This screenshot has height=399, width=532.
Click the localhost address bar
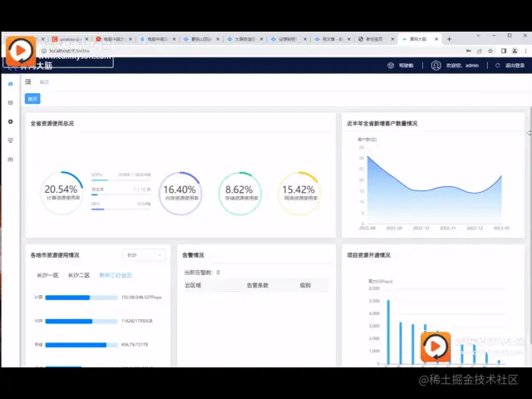coord(251,51)
